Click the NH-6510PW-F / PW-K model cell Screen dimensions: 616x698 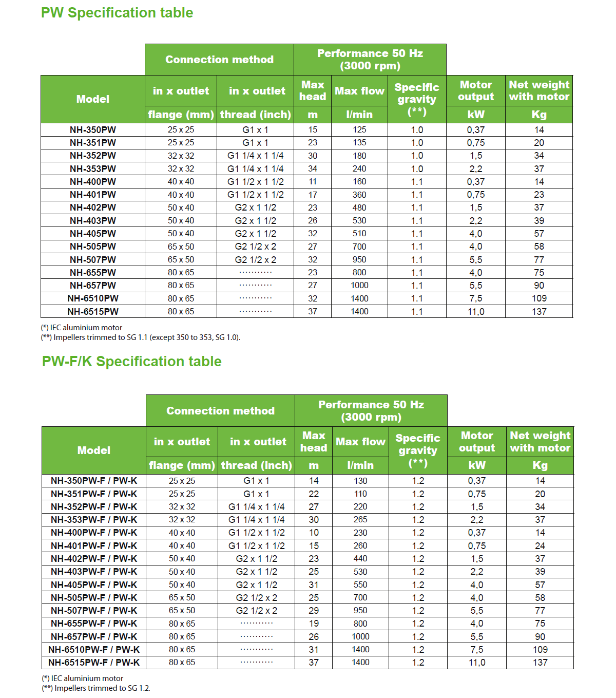tap(94, 650)
